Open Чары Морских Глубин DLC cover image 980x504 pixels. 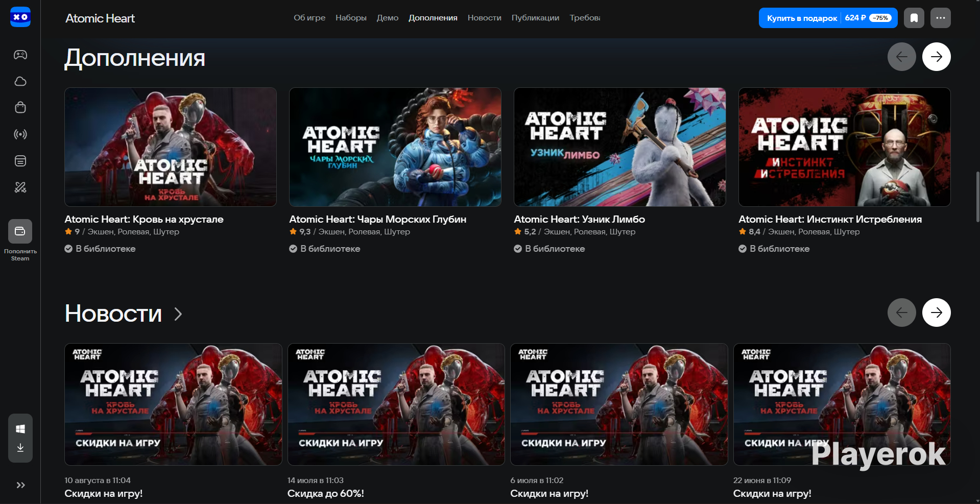pos(395,147)
